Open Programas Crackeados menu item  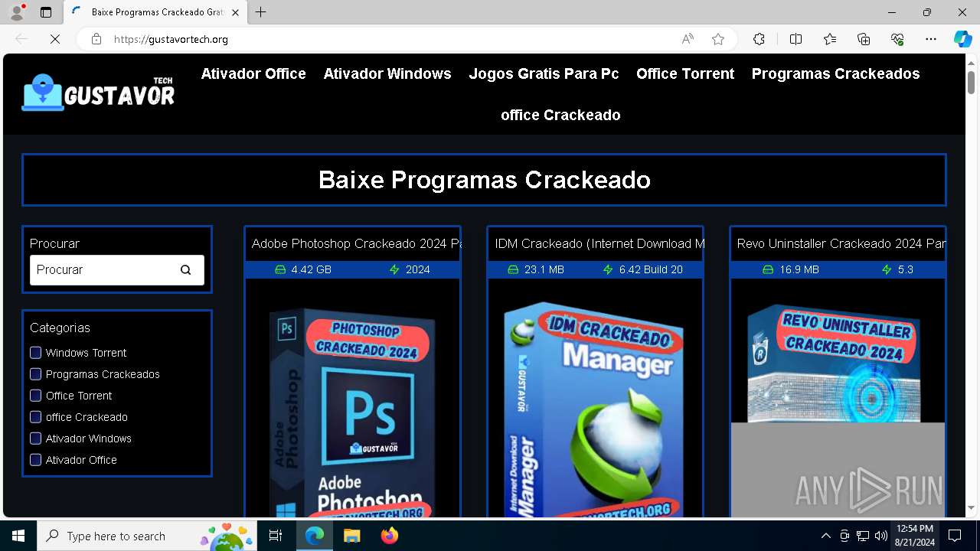tap(836, 73)
